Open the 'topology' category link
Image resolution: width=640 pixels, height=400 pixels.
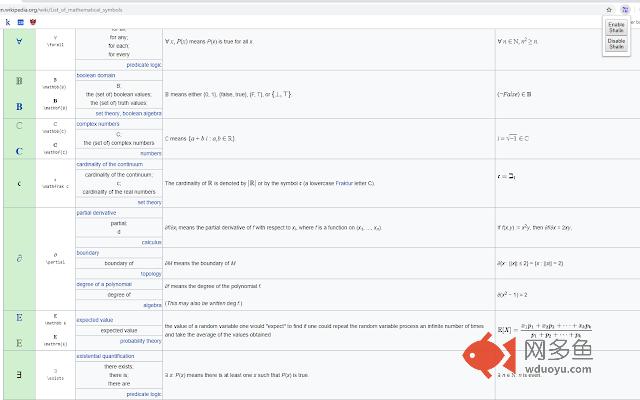pyautogui.click(x=151, y=273)
